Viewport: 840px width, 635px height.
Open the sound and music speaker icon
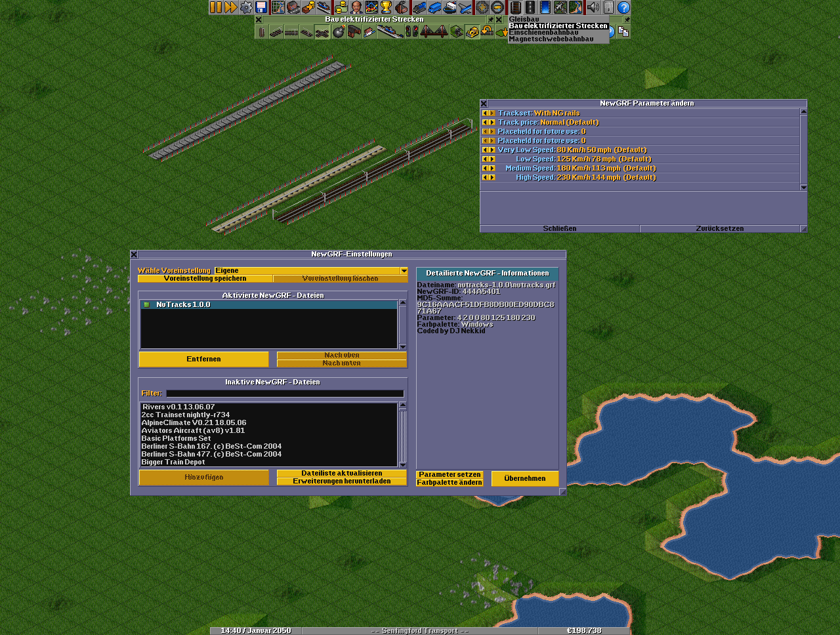point(593,7)
